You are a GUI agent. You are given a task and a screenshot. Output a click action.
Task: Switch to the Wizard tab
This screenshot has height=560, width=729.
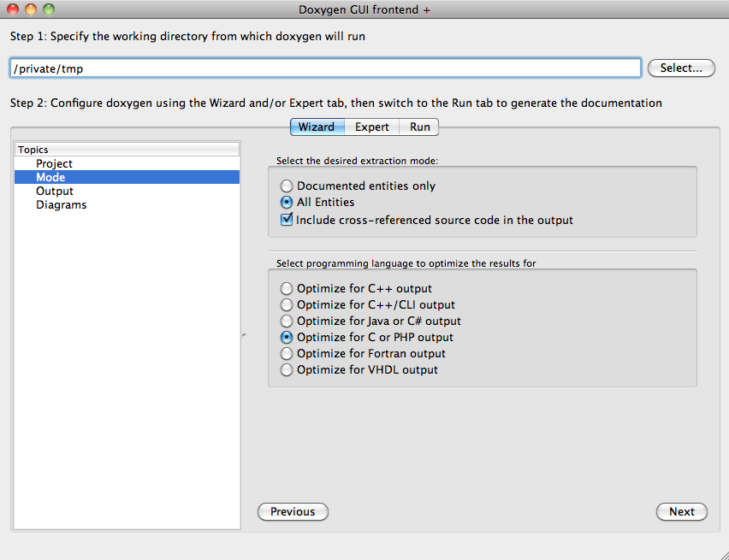tap(317, 127)
